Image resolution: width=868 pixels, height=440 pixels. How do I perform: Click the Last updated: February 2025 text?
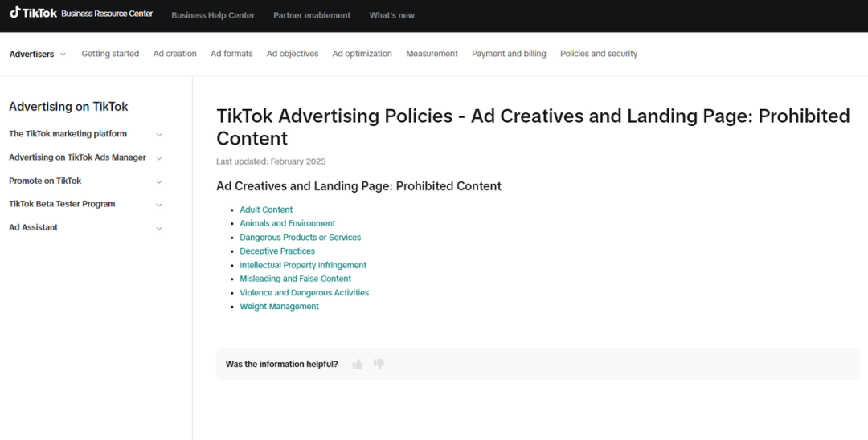[271, 161]
